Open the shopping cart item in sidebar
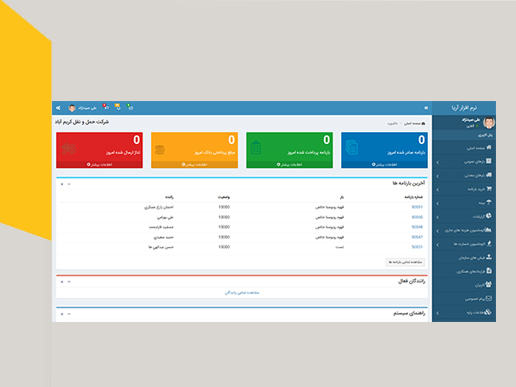The height and width of the screenshot is (387, 516). [x=464, y=189]
